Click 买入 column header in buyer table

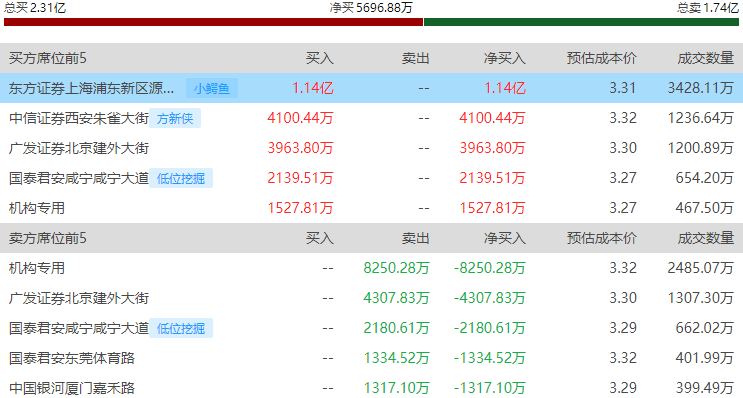click(x=319, y=58)
